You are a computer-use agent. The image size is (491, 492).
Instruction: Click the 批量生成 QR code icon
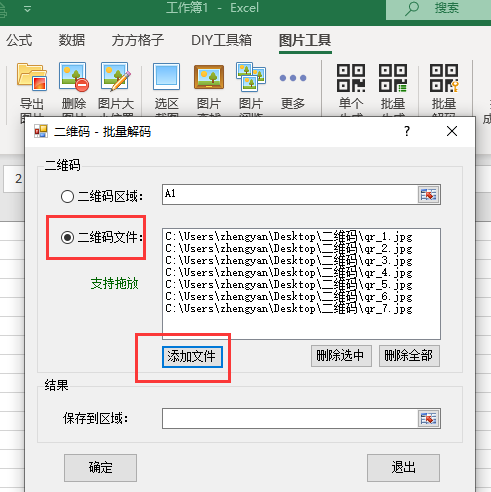point(393,78)
